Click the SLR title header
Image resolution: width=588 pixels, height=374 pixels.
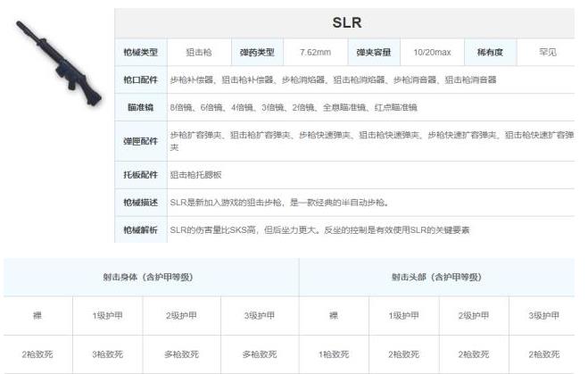346,22
